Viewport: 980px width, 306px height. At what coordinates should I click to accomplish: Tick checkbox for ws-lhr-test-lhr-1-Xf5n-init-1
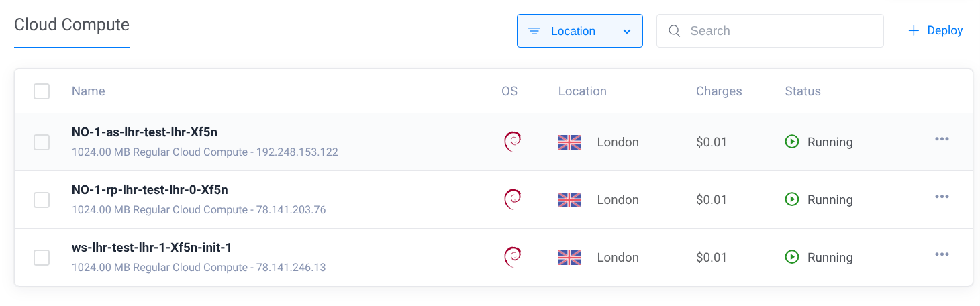pos(42,257)
